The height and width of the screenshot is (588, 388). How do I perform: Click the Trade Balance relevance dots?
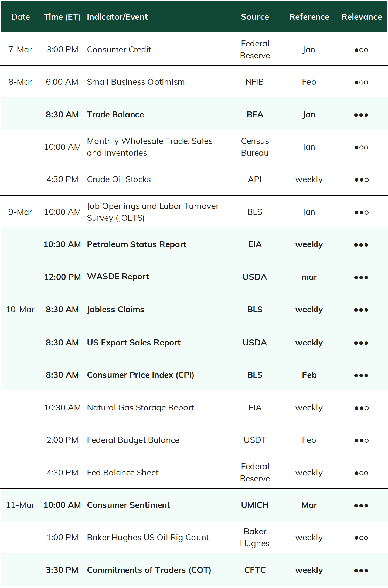(x=361, y=115)
